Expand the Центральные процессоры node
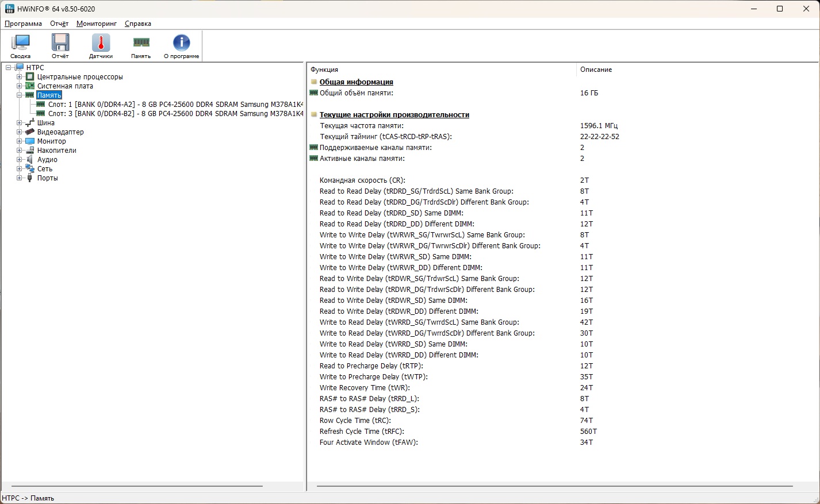This screenshot has width=820, height=504. (20, 76)
